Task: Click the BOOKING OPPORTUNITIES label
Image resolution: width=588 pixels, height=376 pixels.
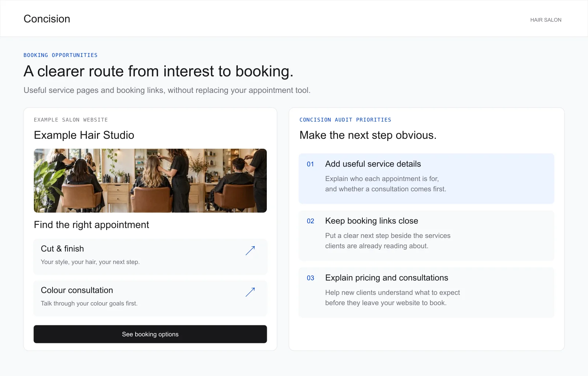Action: [x=61, y=55]
